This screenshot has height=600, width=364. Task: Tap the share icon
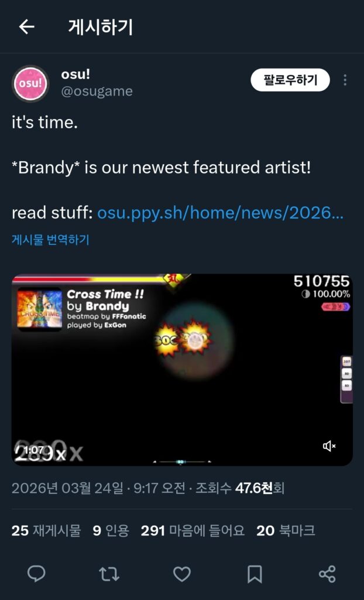click(x=327, y=574)
